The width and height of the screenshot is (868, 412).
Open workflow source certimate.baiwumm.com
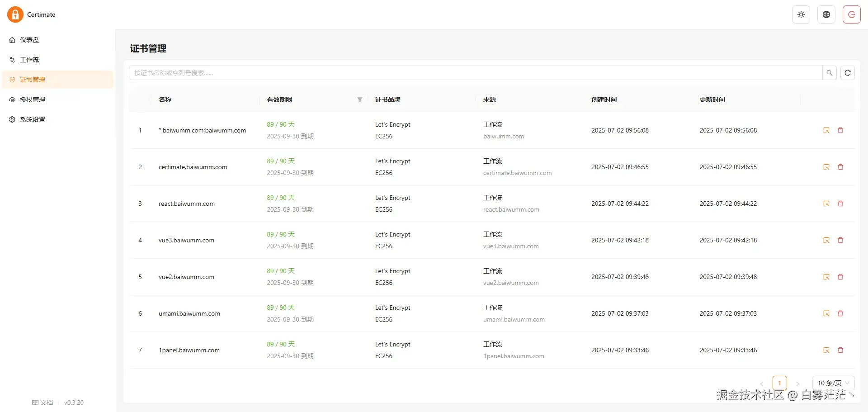517,173
